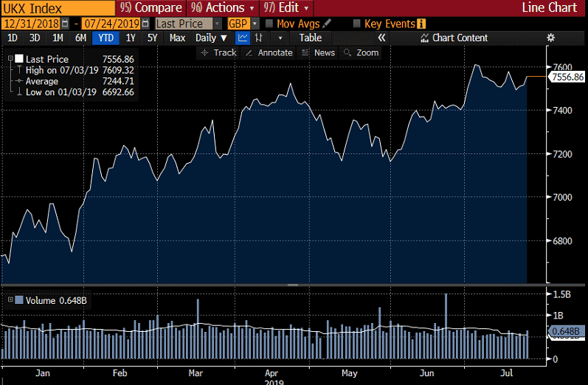This screenshot has height=385, width=588.
Task: Collapse panel with double chevron icon
Action: [x=381, y=38]
